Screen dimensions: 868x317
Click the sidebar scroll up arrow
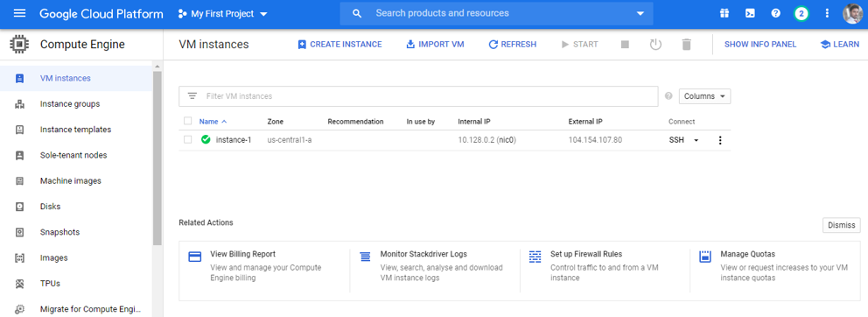157,67
